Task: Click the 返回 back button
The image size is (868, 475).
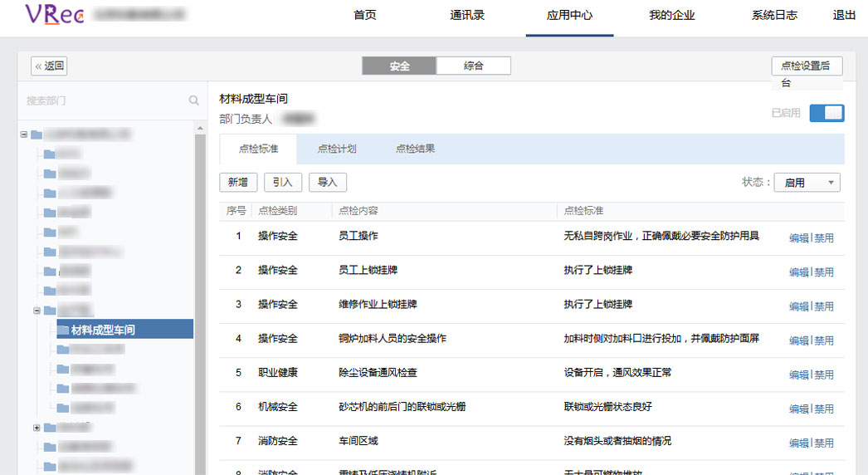Action: 49,66
